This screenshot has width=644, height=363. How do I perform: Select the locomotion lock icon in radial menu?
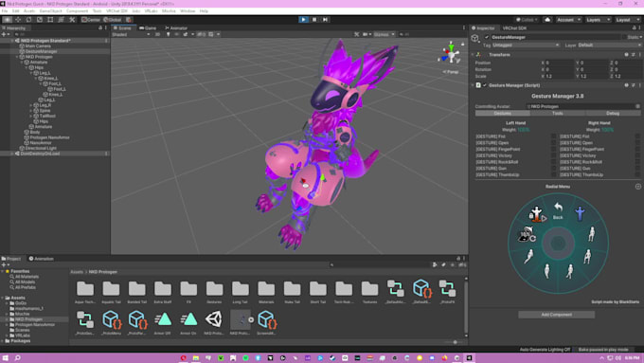536,214
